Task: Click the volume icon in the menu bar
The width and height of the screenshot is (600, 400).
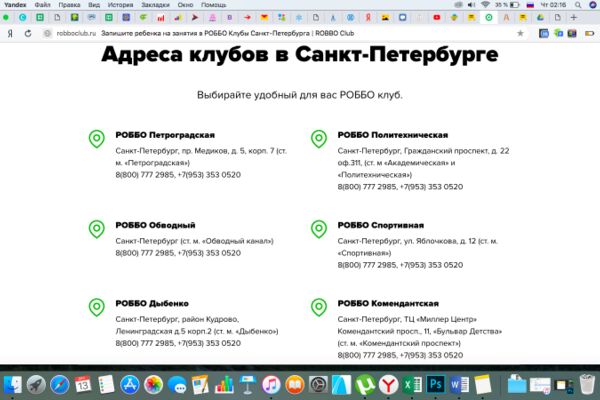Action: [x=471, y=5]
